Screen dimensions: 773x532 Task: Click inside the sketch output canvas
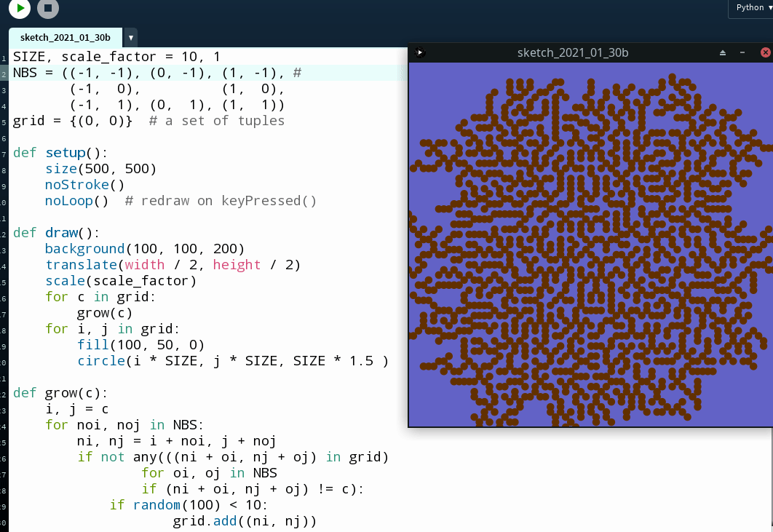point(590,245)
